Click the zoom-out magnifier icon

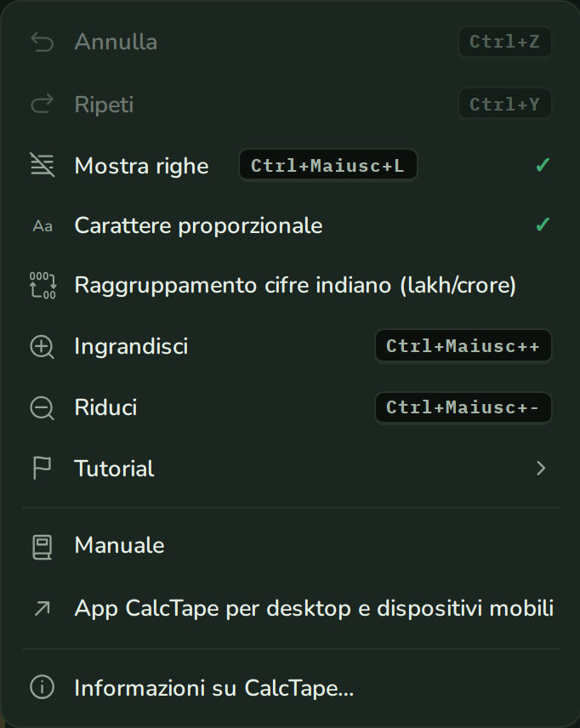coord(43,408)
